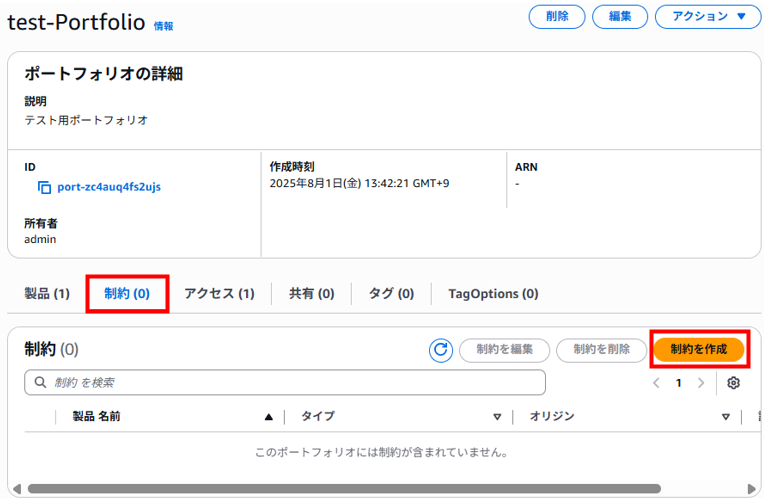The height and width of the screenshot is (498, 764).
Task: Open constraints table settings gear
Action: pos(733,383)
